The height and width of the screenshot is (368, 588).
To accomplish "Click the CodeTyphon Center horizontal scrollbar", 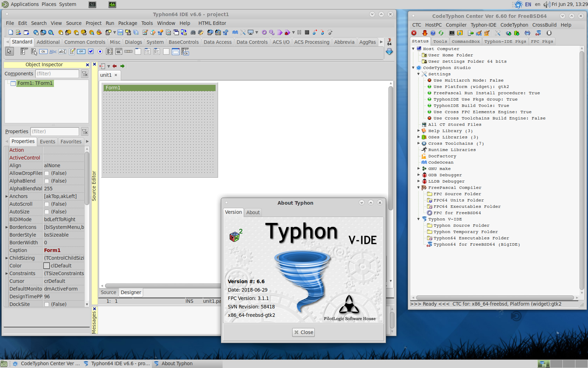I will 495,298.
